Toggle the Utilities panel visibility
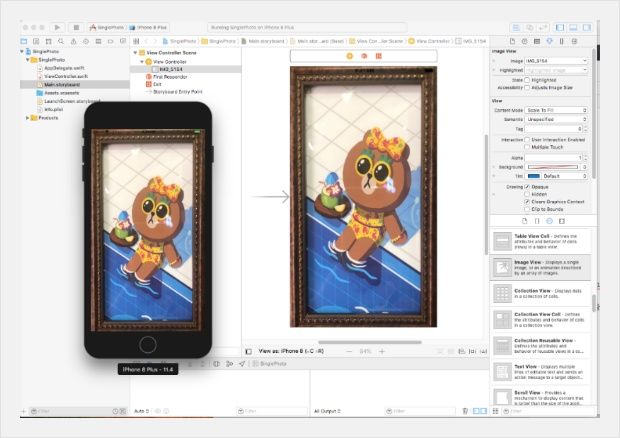This screenshot has width=620, height=438. [x=587, y=28]
